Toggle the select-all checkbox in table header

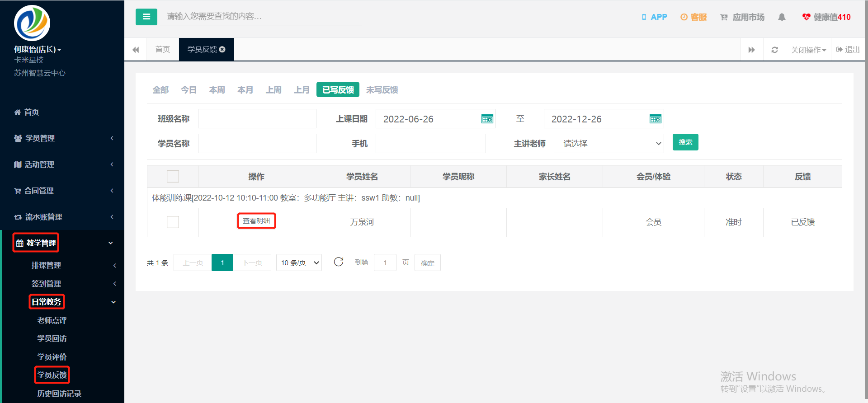tap(173, 176)
